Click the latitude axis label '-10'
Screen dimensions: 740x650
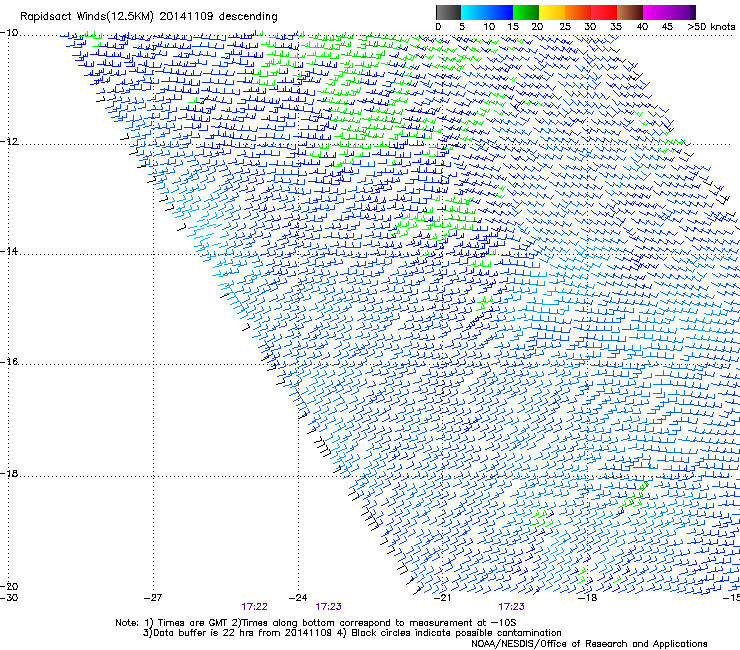point(9,33)
